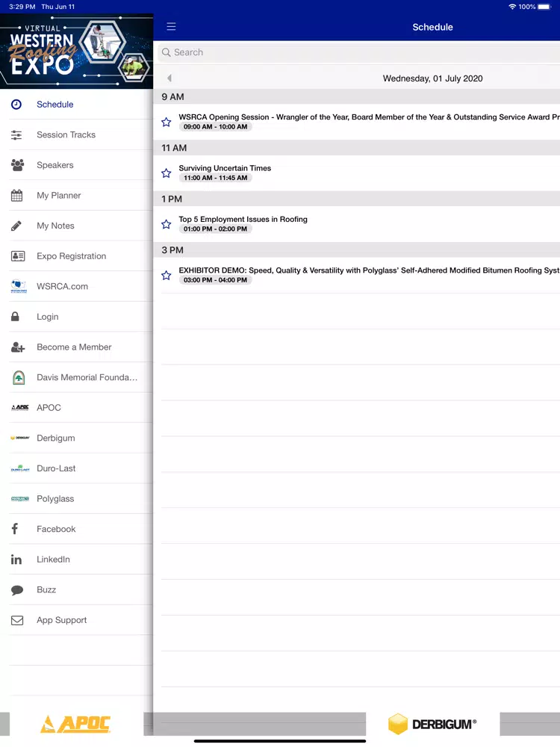Viewport: 560px width, 747px height.
Task: Click the My Notes pencil icon
Action: point(16,226)
